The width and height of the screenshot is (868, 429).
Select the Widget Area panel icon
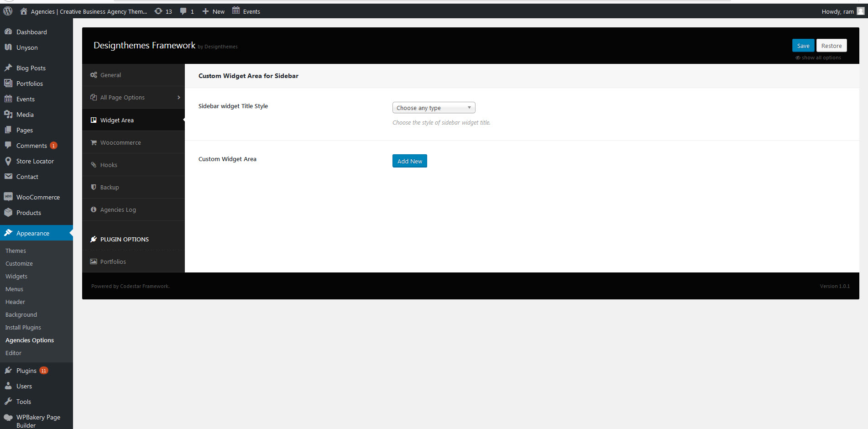coord(94,120)
